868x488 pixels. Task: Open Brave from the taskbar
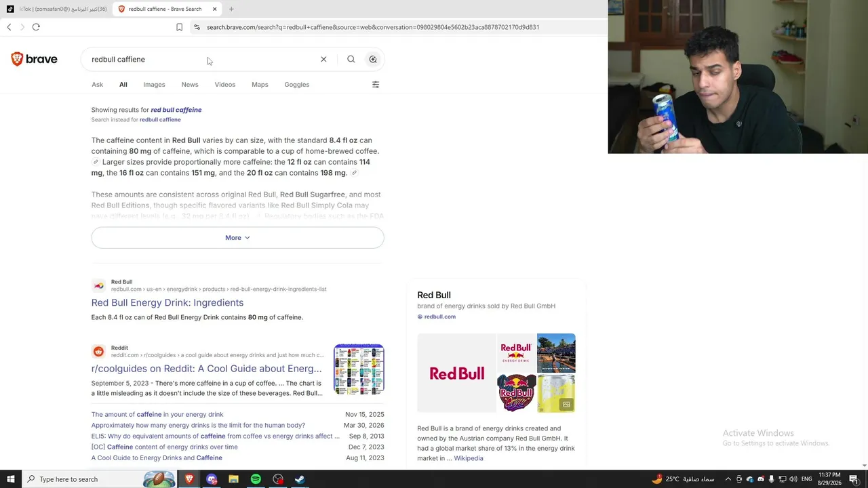point(189,479)
